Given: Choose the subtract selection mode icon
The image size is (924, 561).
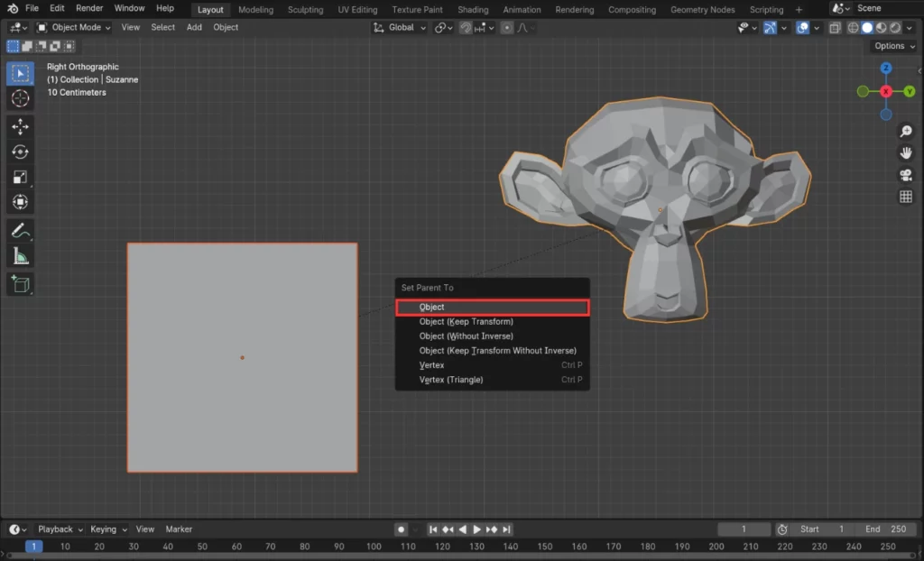Looking at the screenshot, I should (x=42, y=46).
